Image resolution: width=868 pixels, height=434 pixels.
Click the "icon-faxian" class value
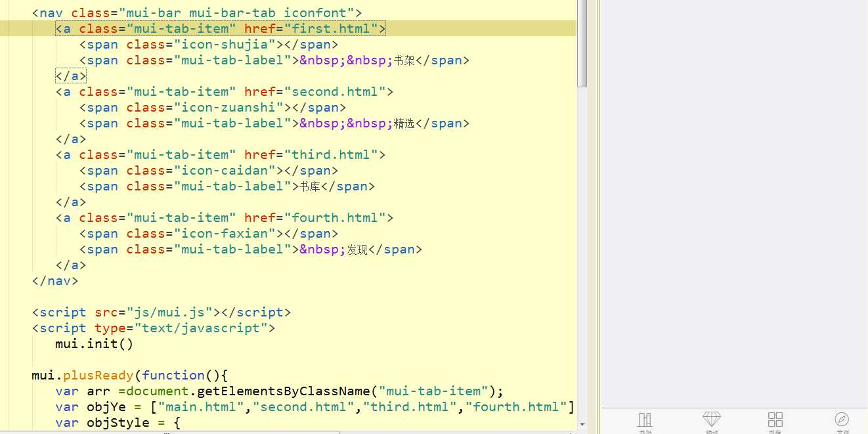click(x=225, y=233)
